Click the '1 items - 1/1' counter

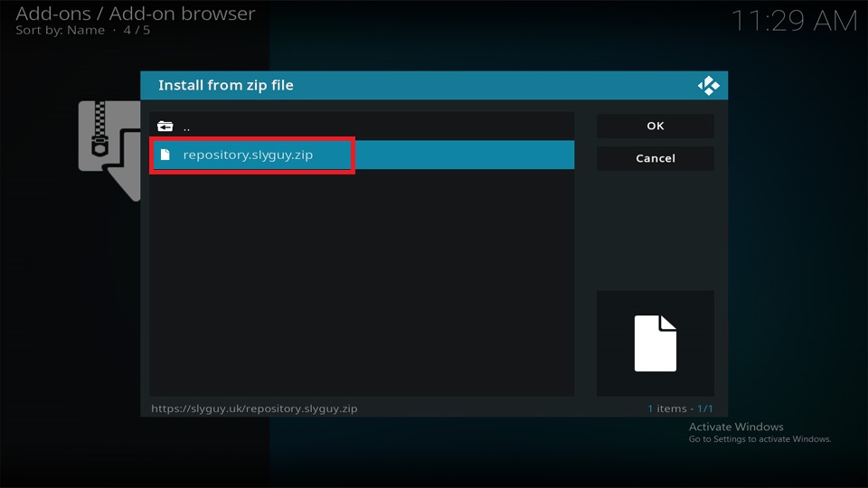680,408
